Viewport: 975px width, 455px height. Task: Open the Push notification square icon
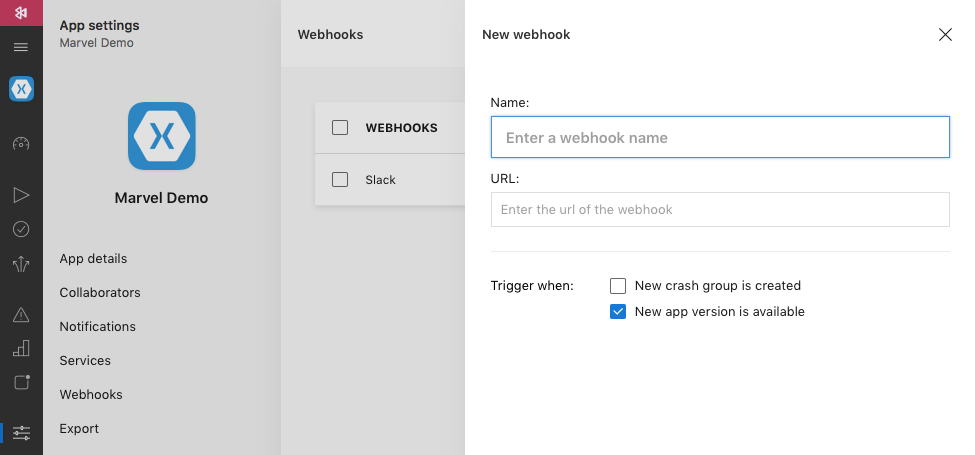coord(21,382)
